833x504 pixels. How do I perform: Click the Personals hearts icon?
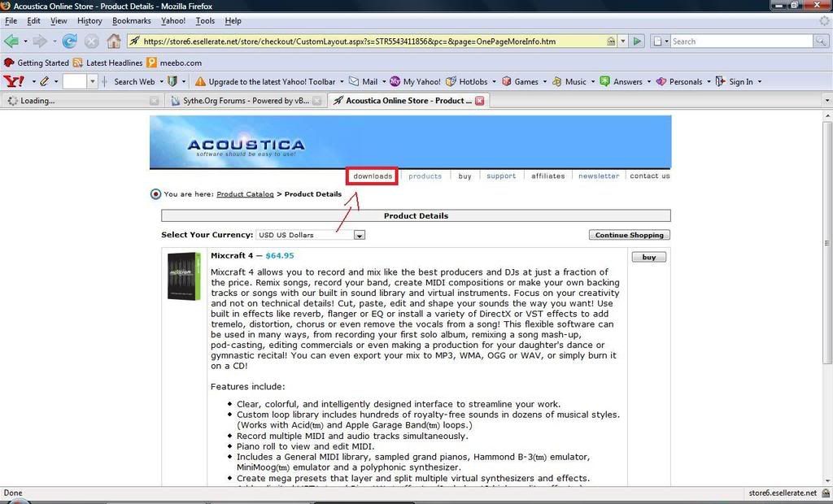pyautogui.click(x=661, y=81)
